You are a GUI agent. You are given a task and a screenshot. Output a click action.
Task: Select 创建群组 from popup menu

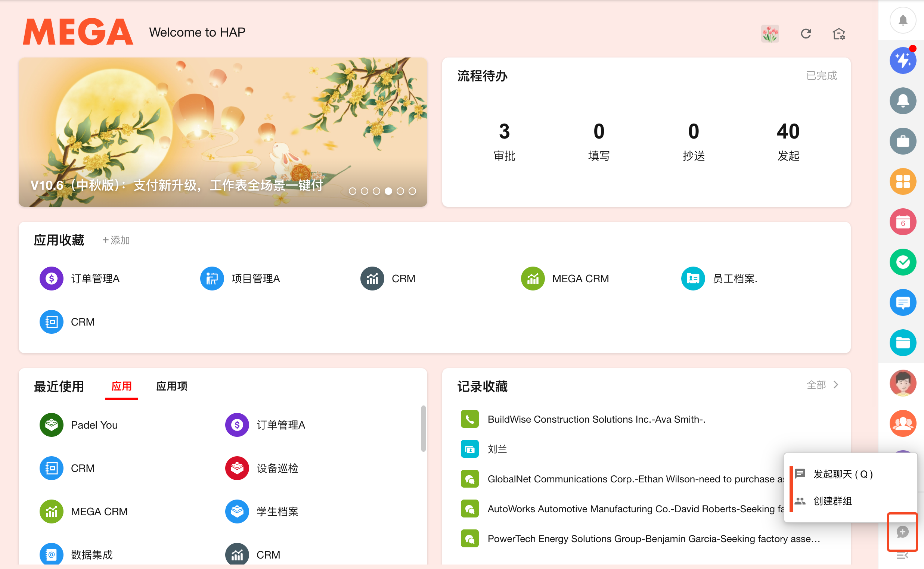click(x=832, y=501)
